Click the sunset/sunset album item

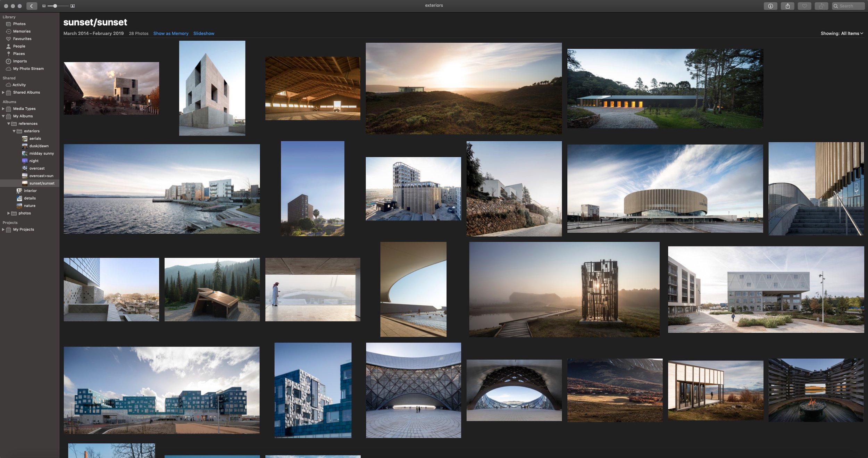(x=41, y=183)
